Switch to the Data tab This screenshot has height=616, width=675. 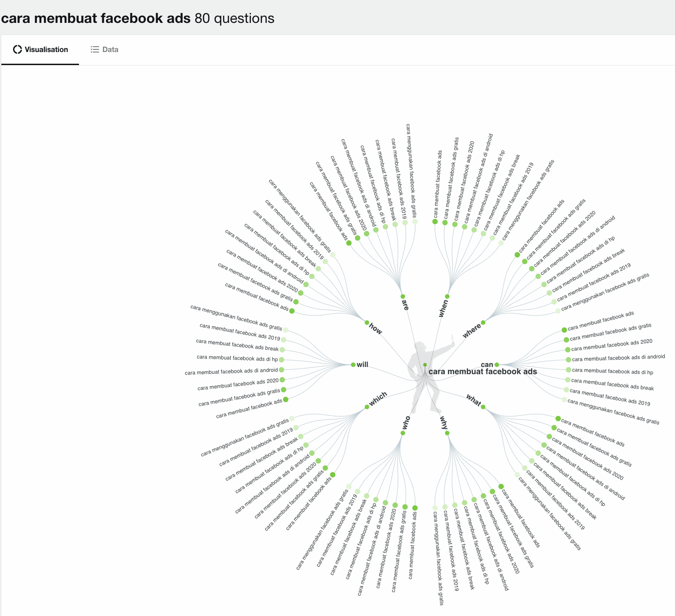coord(105,49)
